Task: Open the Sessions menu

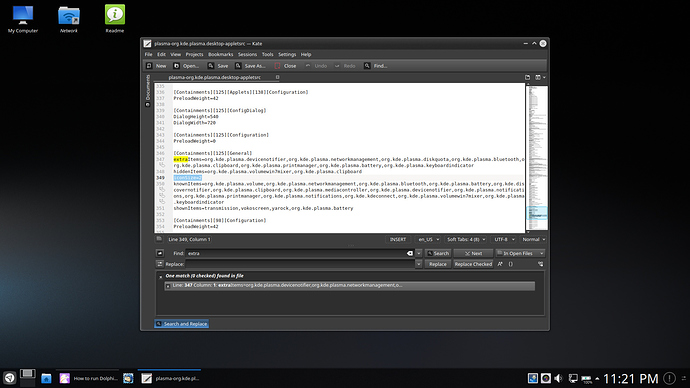Action: coord(247,55)
